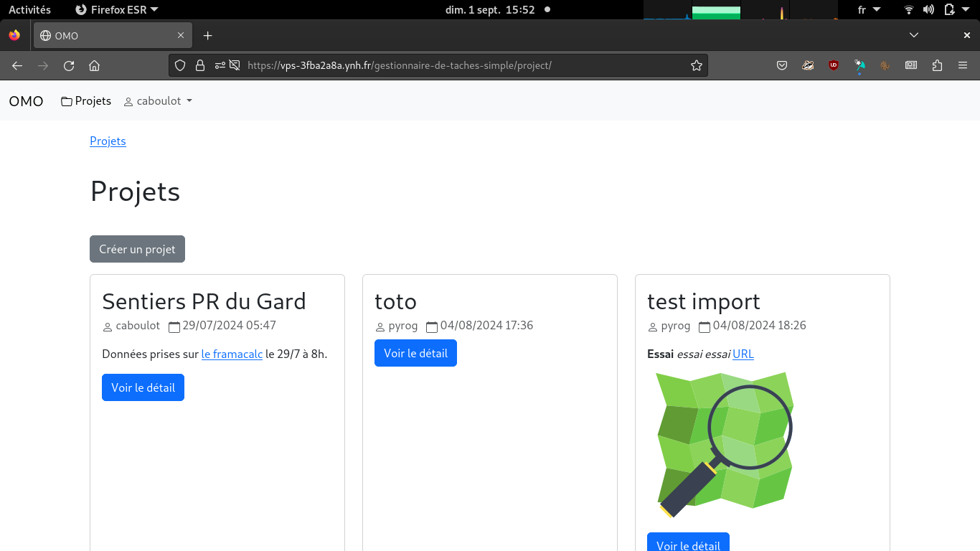Follow the le framacalc link

232,354
